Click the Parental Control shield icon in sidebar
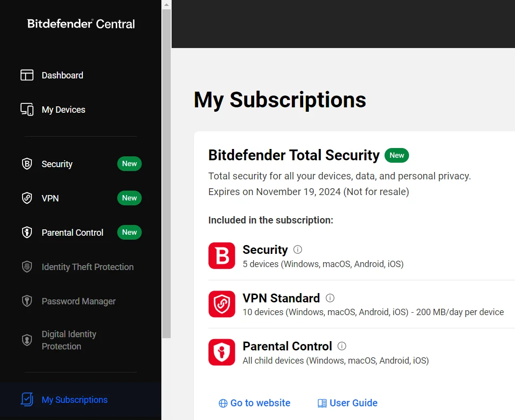Image resolution: width=515 pixels, height=420 pixels. click(27, 232)
